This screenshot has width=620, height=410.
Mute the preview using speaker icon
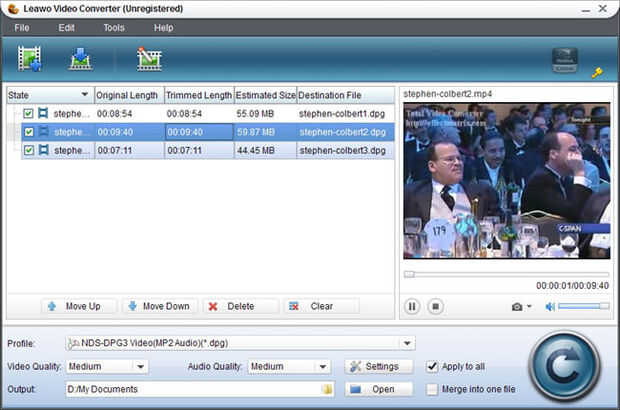point(550,307)
